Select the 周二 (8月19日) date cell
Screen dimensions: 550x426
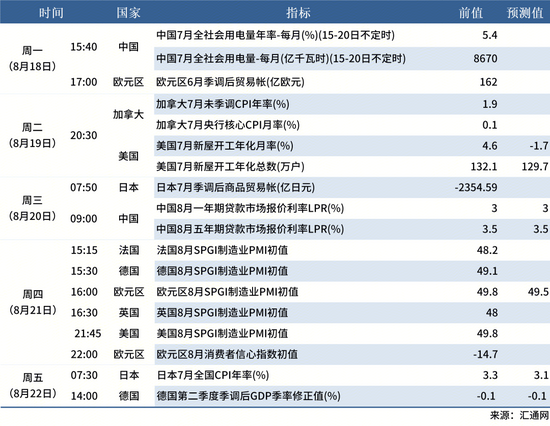(x=32, y=135)
